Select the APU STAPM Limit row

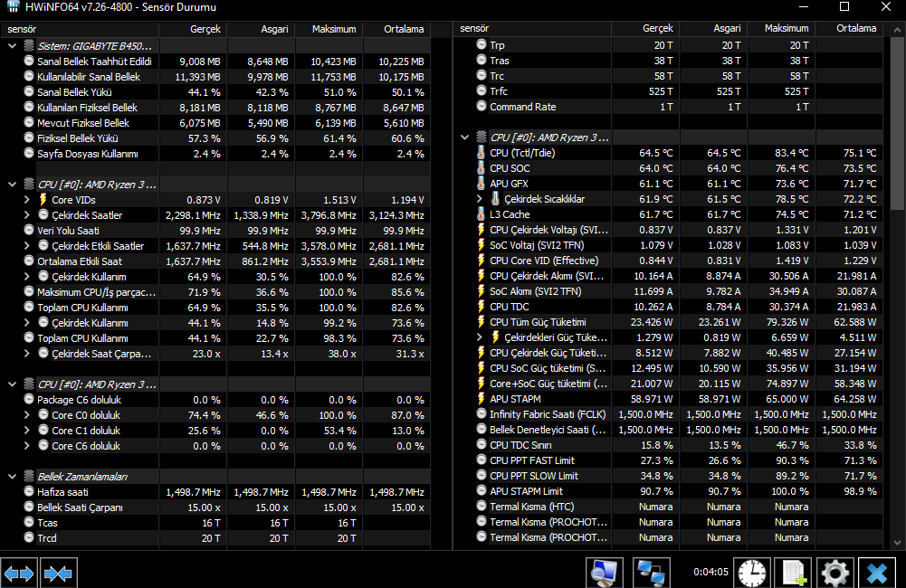coord(671,491)
